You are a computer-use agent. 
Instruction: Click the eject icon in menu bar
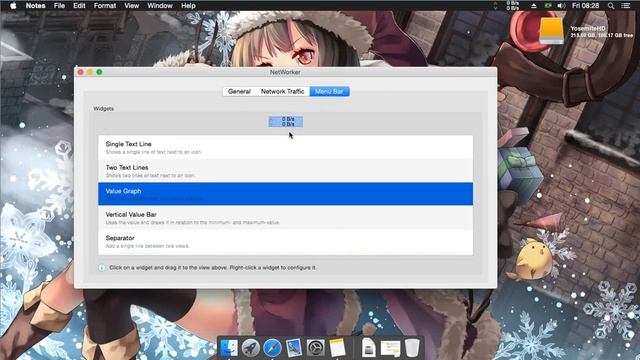click(533, 6)
